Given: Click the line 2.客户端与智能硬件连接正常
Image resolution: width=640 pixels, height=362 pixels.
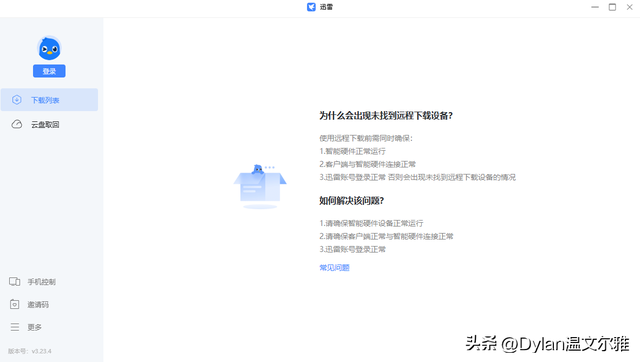Looking at the screenshot, I should click(367, 164).
